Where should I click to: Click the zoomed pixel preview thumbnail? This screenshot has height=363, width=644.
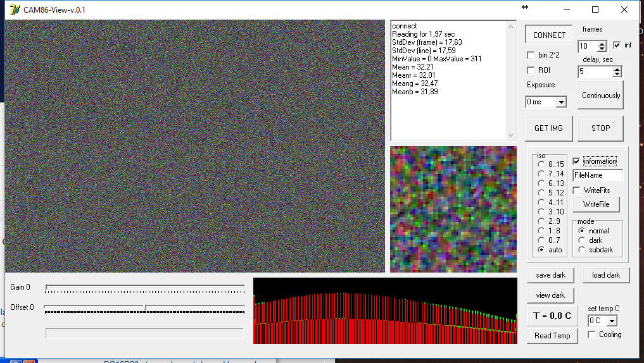pyautogui.click(x=453, y=209)
